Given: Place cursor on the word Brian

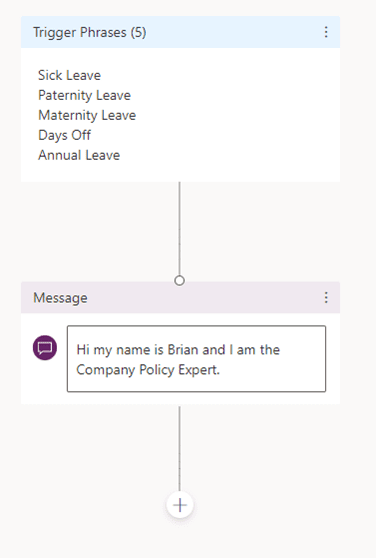Looking at the screenshot, I should pyautogui.click(x=181, y=349).
